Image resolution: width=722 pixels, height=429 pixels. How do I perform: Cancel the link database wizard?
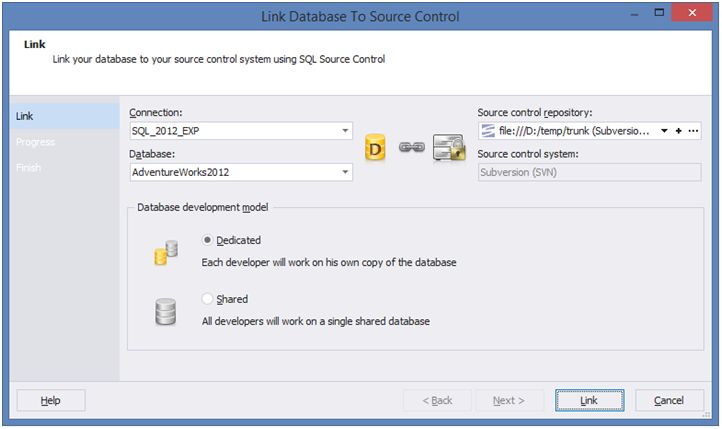(669, 400)
